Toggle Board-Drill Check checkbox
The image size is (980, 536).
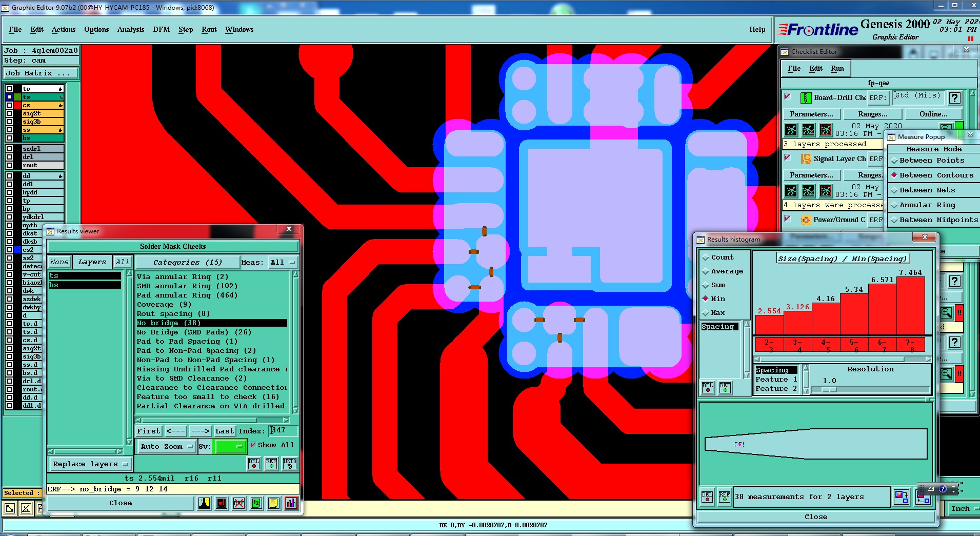click(x=788, y=96)
